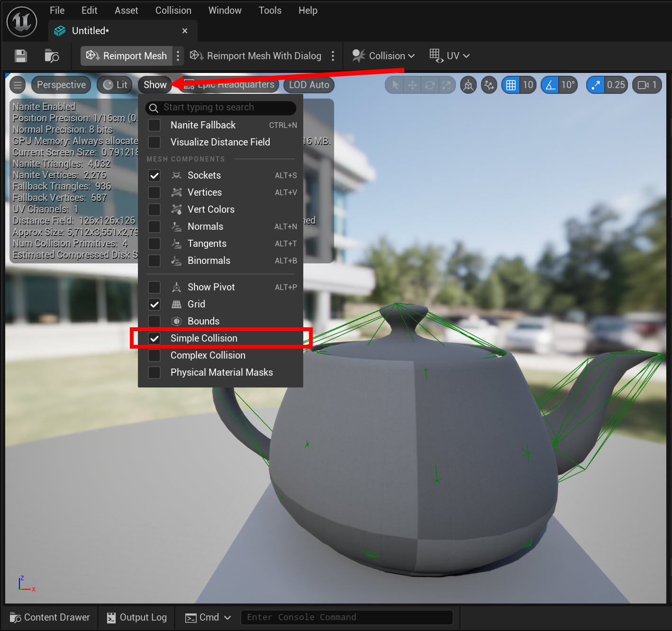Open the Asset menu
The image size is (672, 631).
tap(126, 10)
